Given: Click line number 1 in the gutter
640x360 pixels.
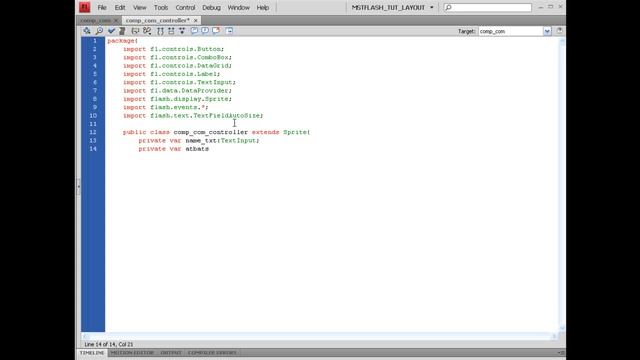Looking at the screenshot, I should coord(95,41).
